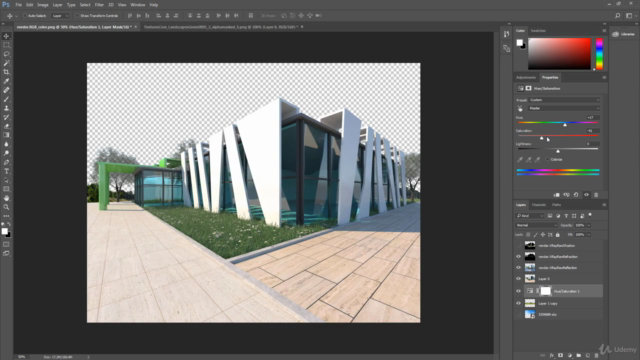The height and width of the screenshot is (360, 640).
Task: Select the Magic Wand tool
Action: (x=6, y=63)
